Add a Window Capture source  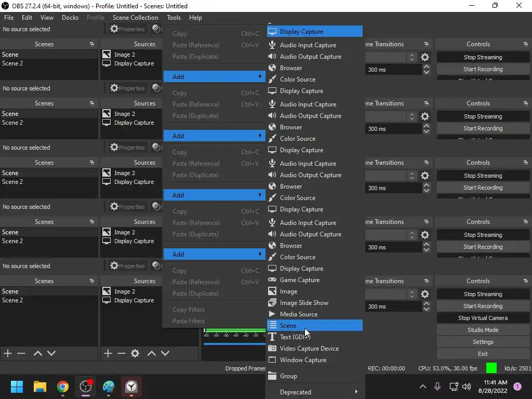click(314, 360)
